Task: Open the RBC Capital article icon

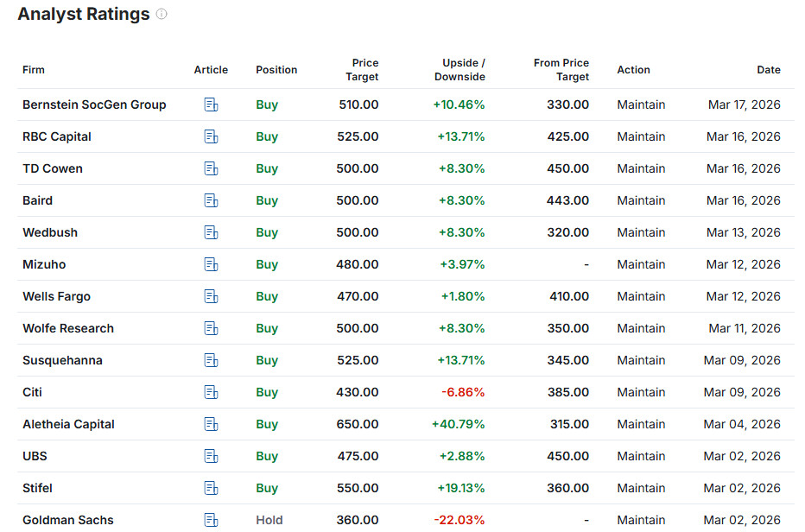Action: tap(211, 136)
